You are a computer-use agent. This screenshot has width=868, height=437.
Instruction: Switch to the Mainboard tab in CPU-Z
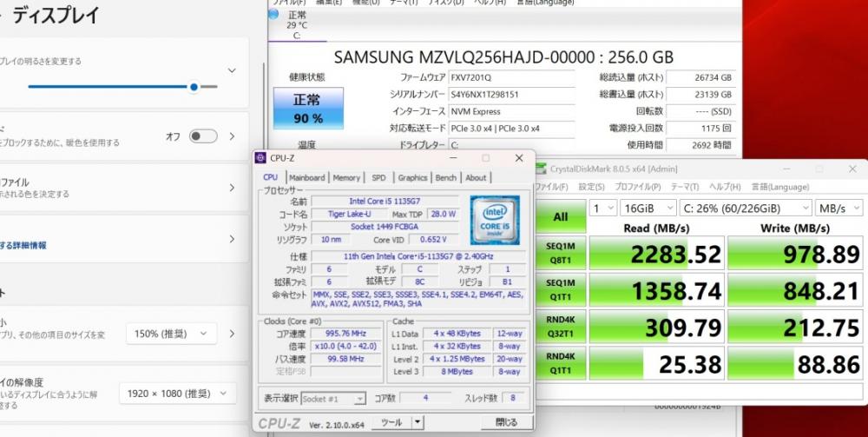(307, 178)
